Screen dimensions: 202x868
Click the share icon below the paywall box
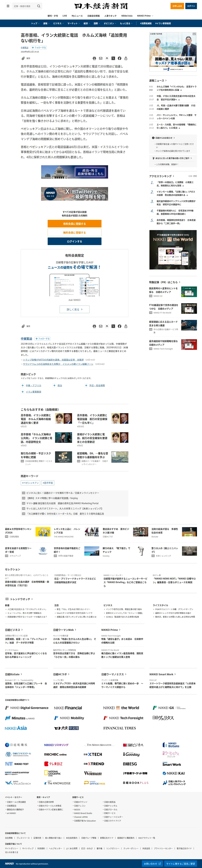[x=126, y=326]
